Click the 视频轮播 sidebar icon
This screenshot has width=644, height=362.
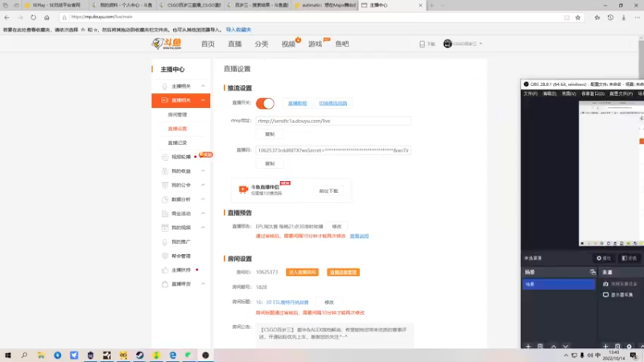click(165, 157)
